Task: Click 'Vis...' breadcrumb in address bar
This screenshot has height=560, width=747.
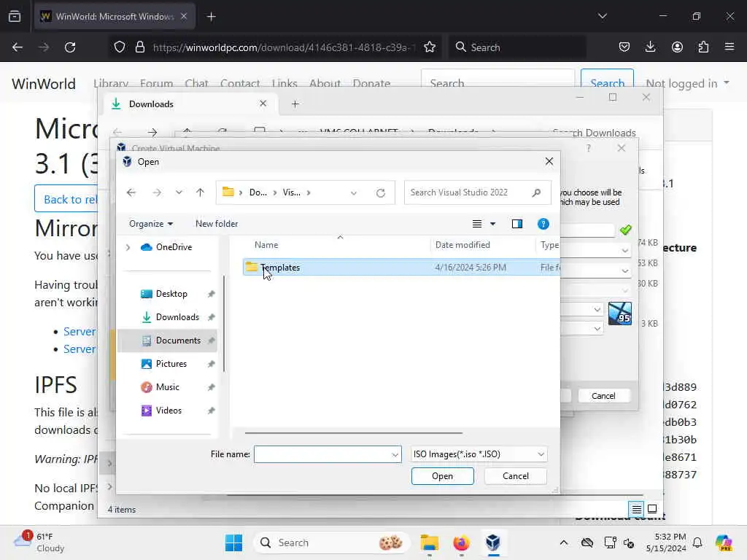Action: 292,192
